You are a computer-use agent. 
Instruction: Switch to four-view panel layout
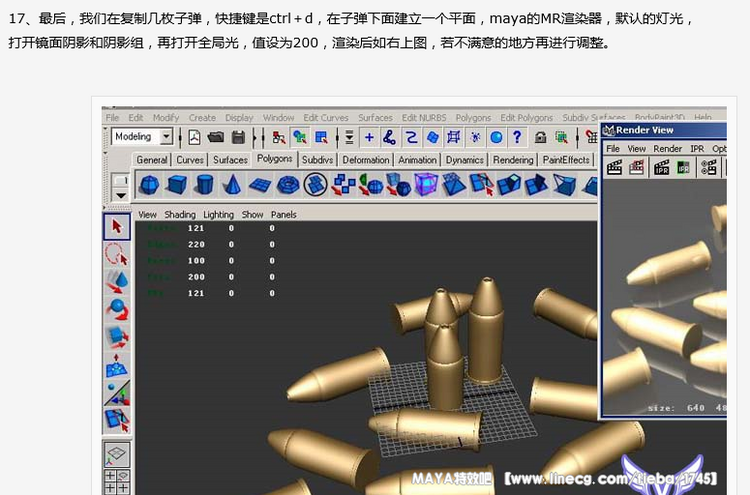click(x=117, y=482)
